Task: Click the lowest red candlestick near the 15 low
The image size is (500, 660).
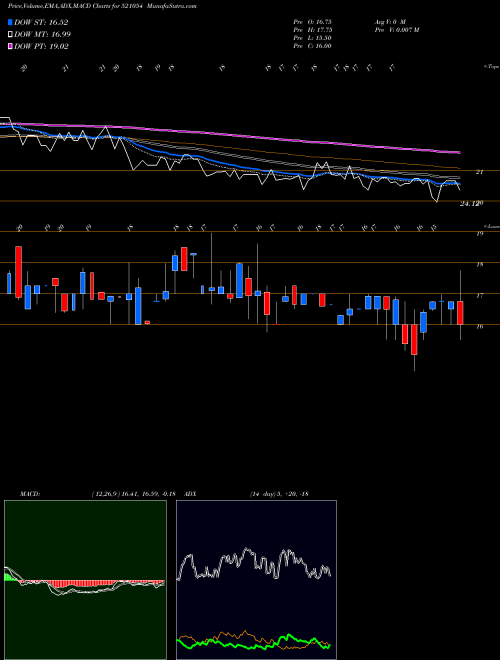Action: [x=415, y=339]
